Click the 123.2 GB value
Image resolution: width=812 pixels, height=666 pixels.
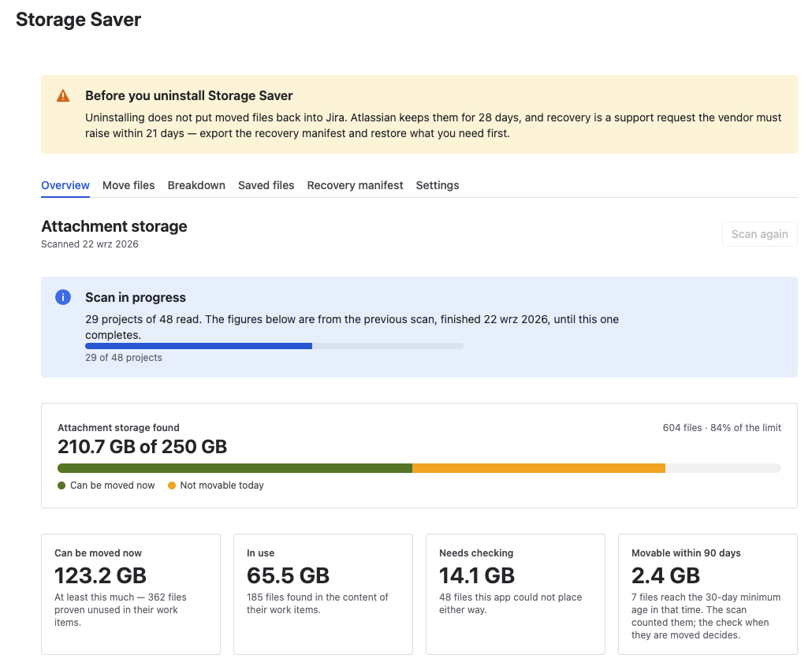tap(100, 575)
